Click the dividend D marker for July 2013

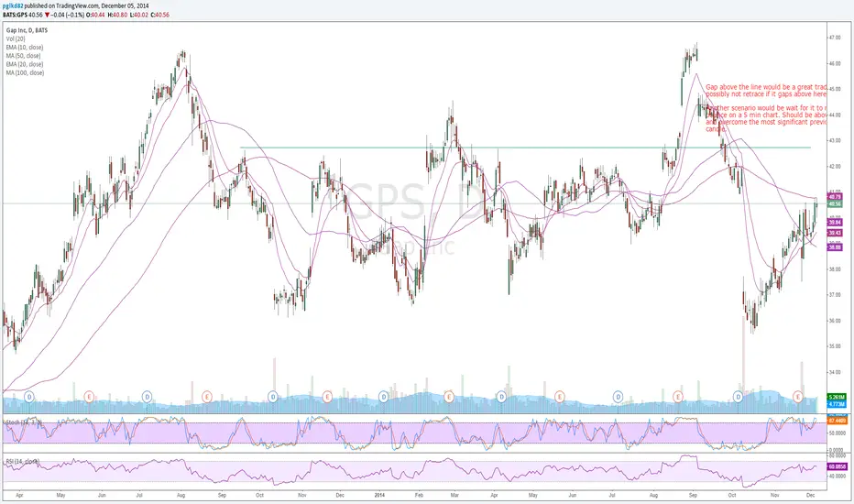coord(147,397)
